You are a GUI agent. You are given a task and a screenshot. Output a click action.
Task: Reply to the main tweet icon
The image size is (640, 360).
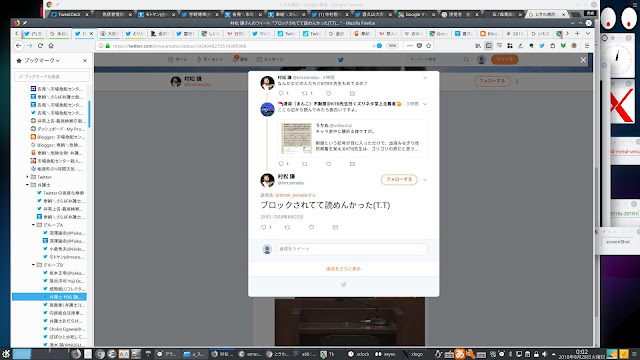(264, 227)
